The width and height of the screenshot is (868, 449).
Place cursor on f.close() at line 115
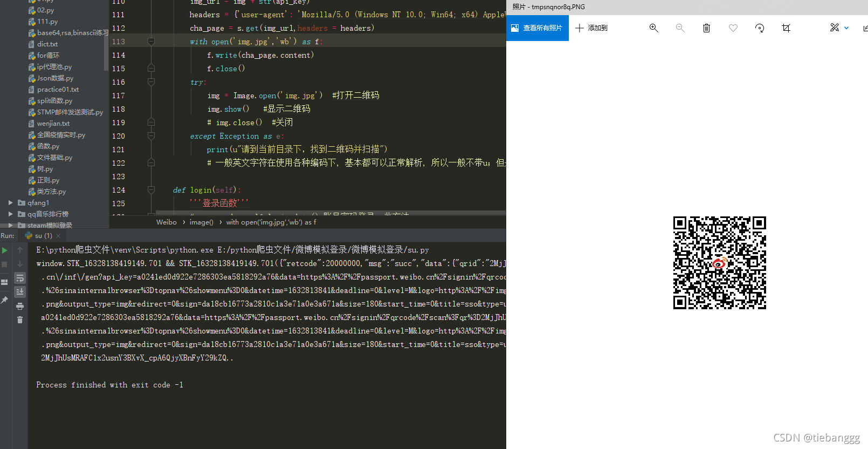[226, 69]
